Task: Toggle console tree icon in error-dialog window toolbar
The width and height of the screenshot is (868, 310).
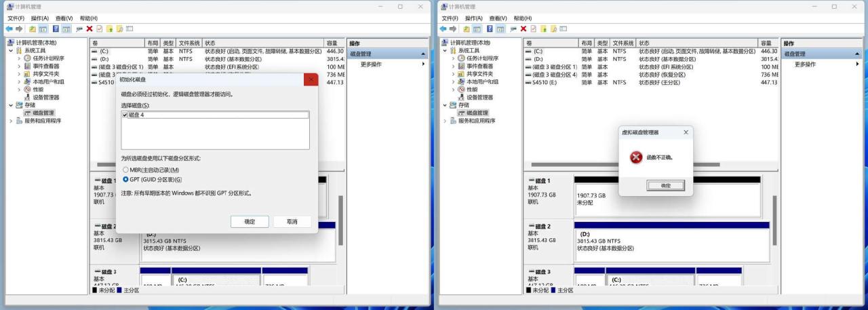Action: pos(476,28)
